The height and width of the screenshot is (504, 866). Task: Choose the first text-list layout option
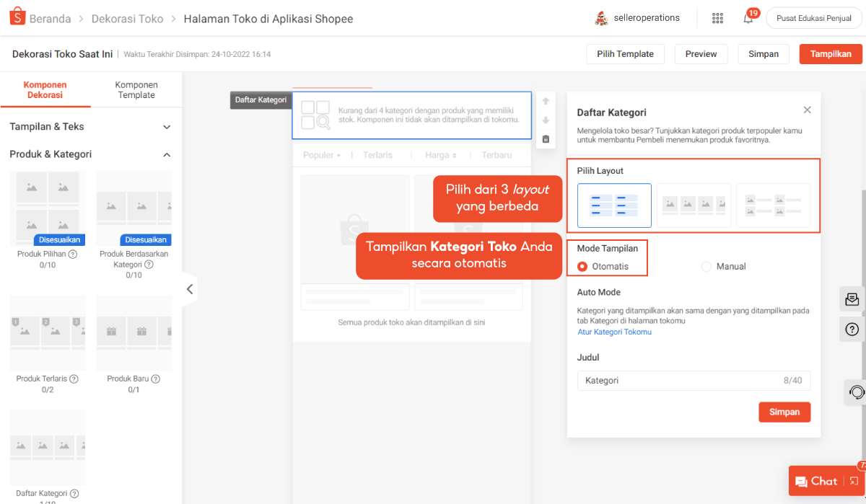[x=614, y=205]
